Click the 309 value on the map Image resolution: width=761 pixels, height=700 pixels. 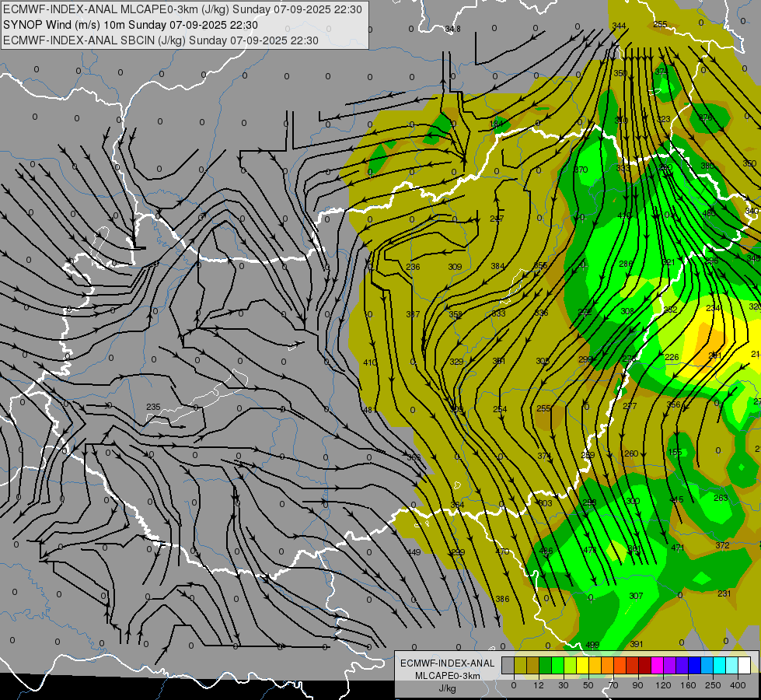[455, 268]
